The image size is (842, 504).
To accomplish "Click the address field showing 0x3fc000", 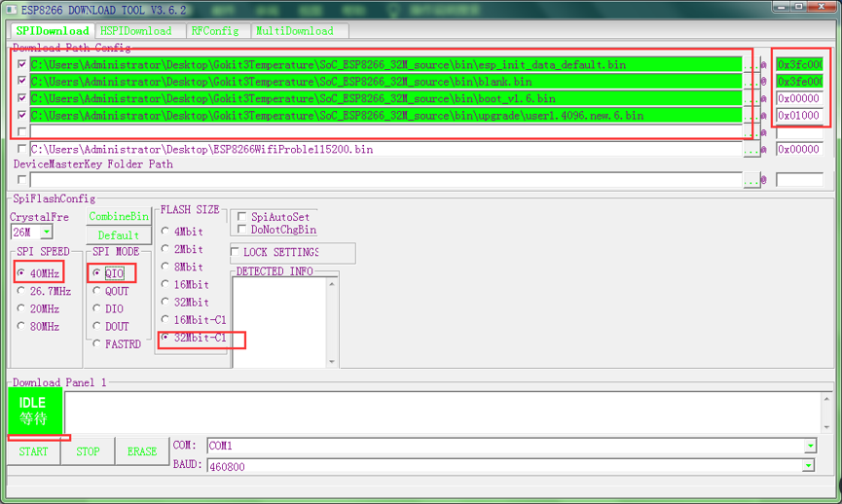I will (x=799, y=65).
